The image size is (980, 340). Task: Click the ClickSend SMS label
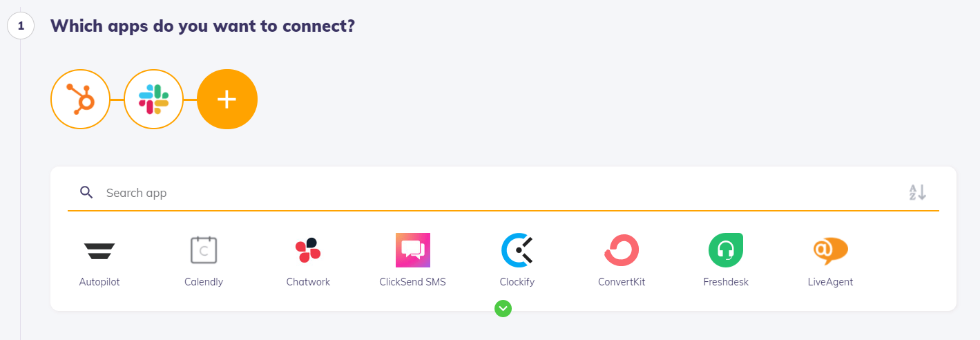click(413, 282)
